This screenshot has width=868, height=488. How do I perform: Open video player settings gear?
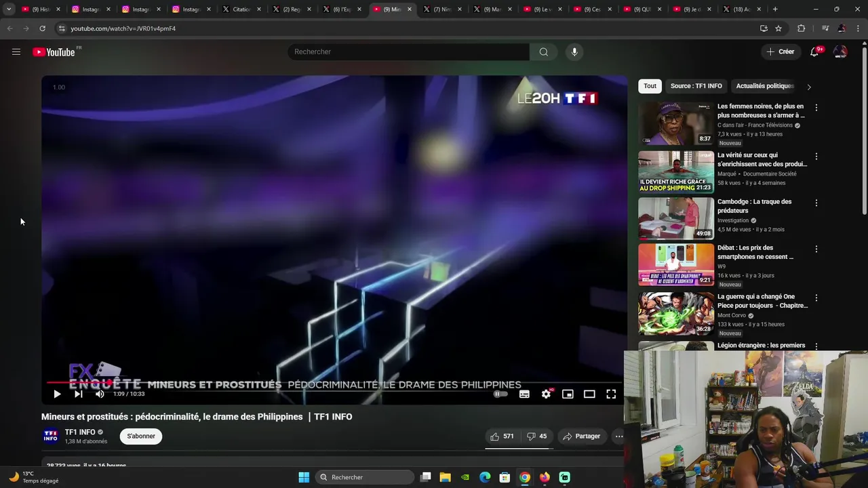click(x=546, y=394)
